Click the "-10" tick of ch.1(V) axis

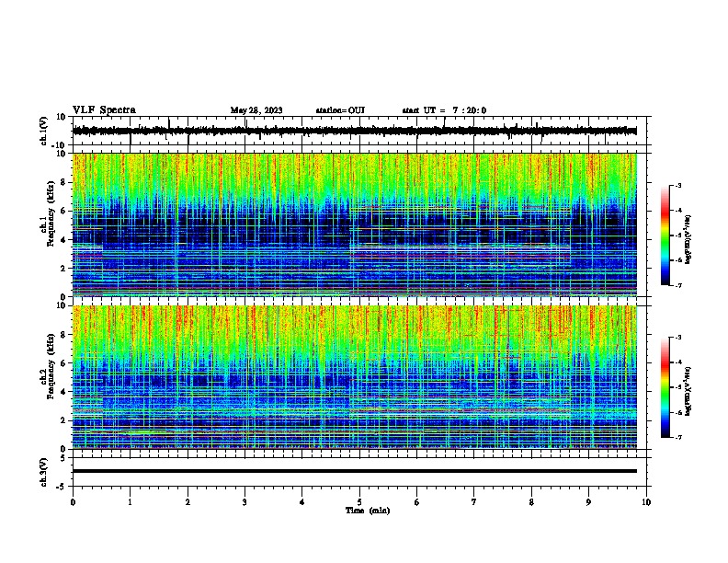(59, 145)
